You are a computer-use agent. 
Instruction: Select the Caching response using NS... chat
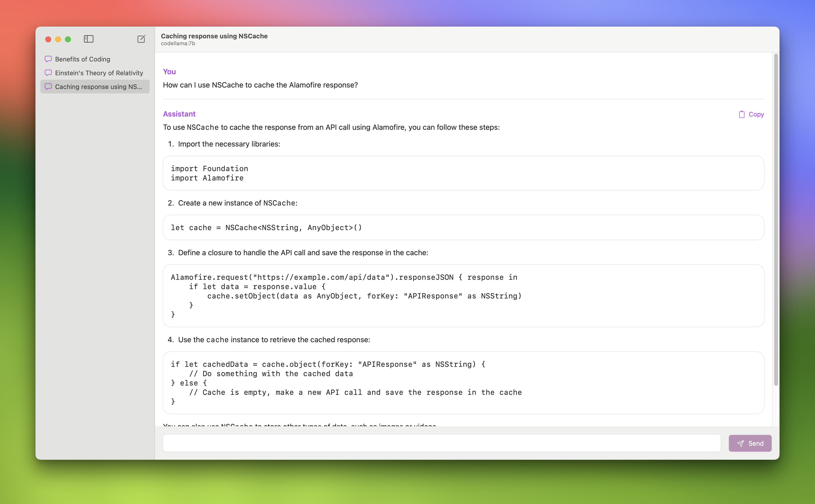(98, 87)
